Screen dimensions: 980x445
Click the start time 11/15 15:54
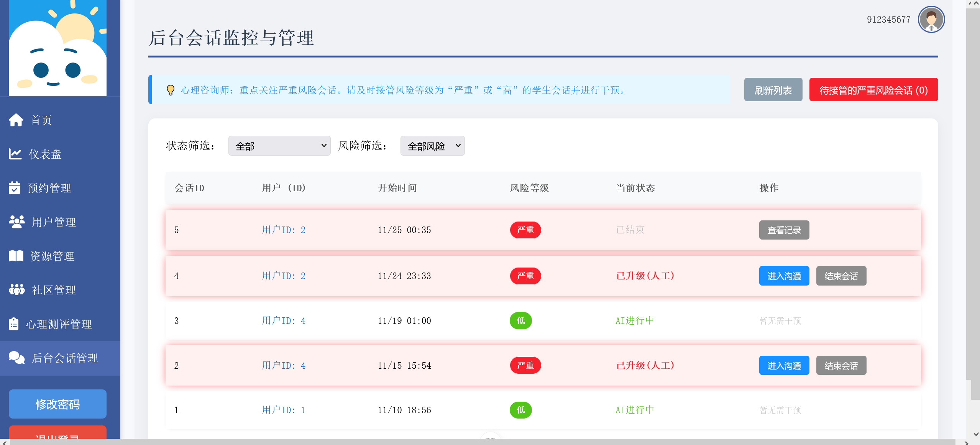(404, 366)
